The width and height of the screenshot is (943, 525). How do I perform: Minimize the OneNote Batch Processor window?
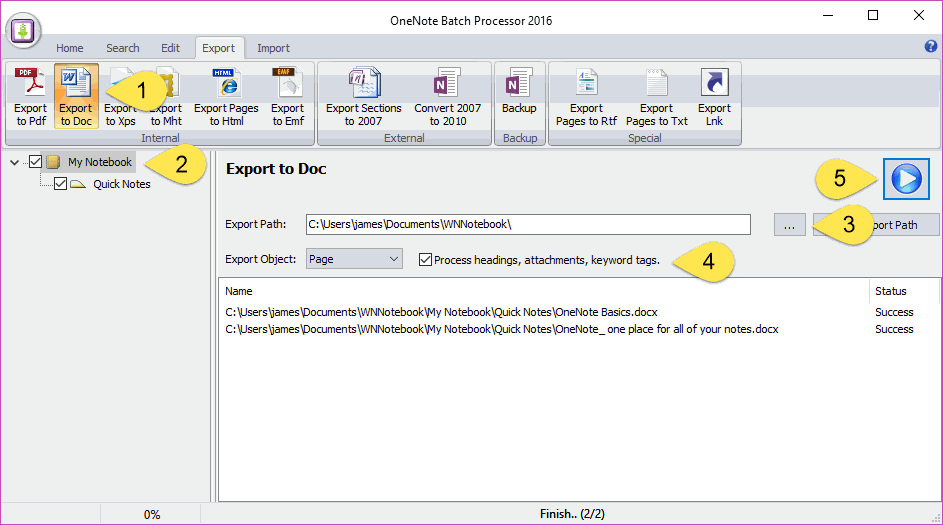(x=828, y=16)
